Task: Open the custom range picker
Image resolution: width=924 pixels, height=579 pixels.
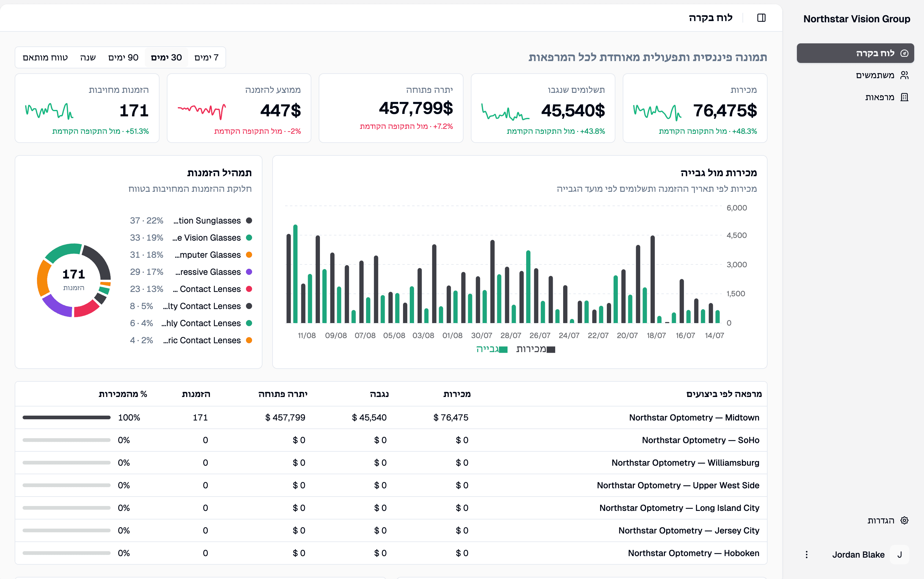Action: (45, 57)
